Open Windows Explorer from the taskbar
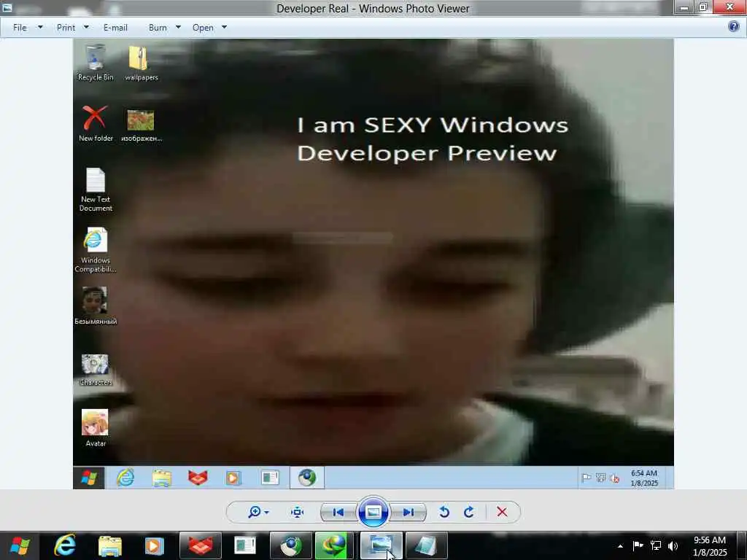This screenshot has height=560, width=747. click(109, 545)
